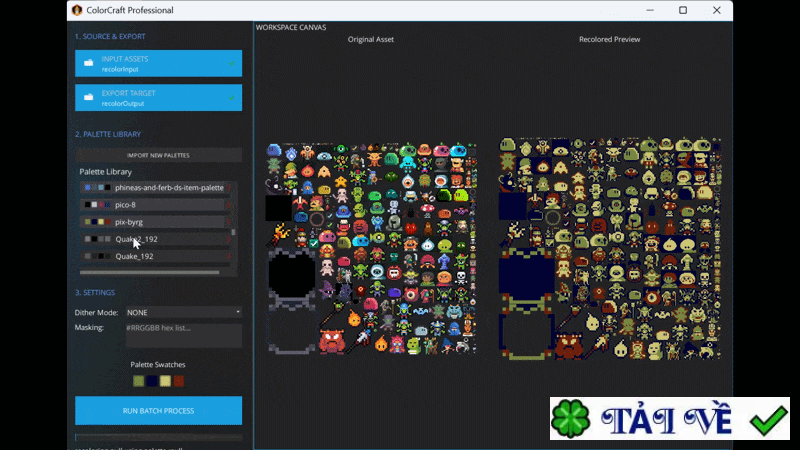This screenshot has height=450, width=800.
Task: Minimize the ColorCraft Professional window
Action: pyautogui.click(x=650, y=10)
